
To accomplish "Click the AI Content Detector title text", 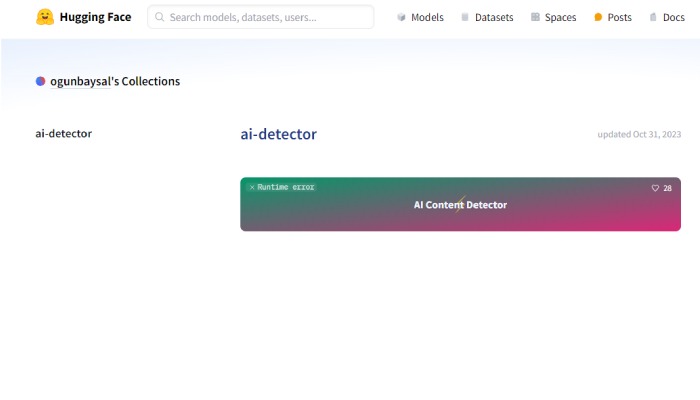I will click(460, 205).
